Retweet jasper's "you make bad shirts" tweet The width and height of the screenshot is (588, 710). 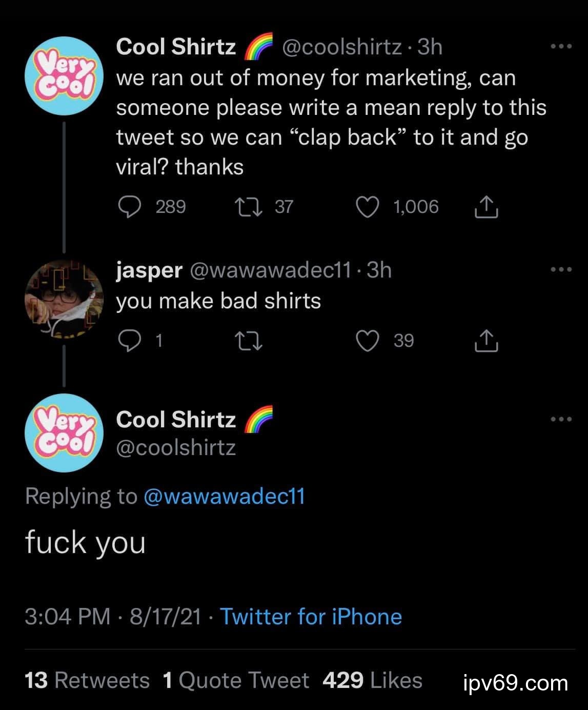tap(249, 341)
